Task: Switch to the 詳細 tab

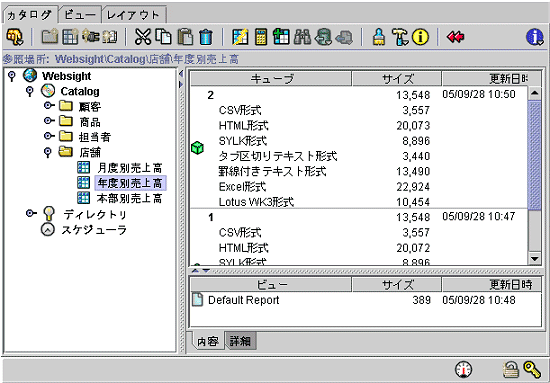Action: click(x=240, y=341)
